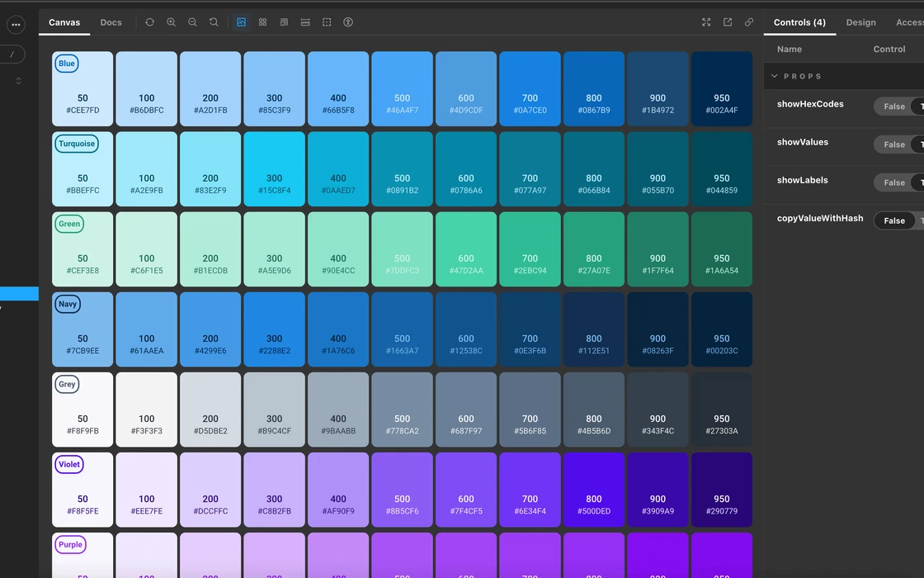Click the Green palette label badge
Viewport: 924px width, 578px height.
click(x=69, y=224)
